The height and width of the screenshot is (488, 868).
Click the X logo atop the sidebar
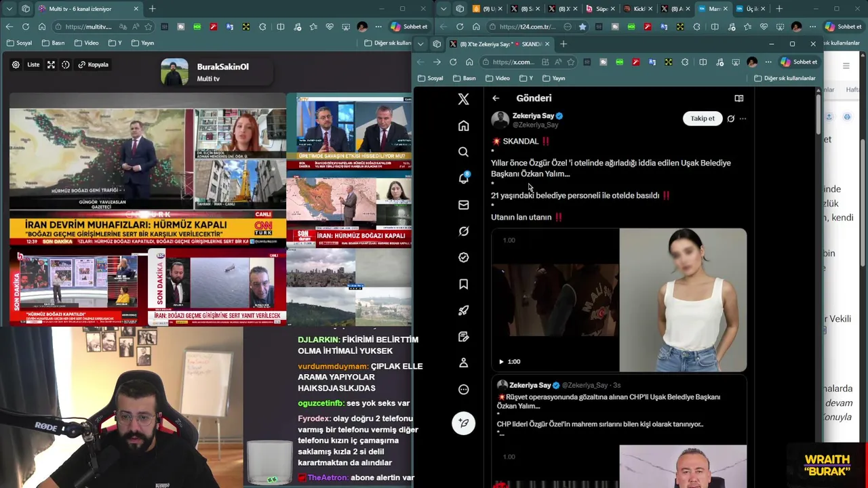[463, 100]
